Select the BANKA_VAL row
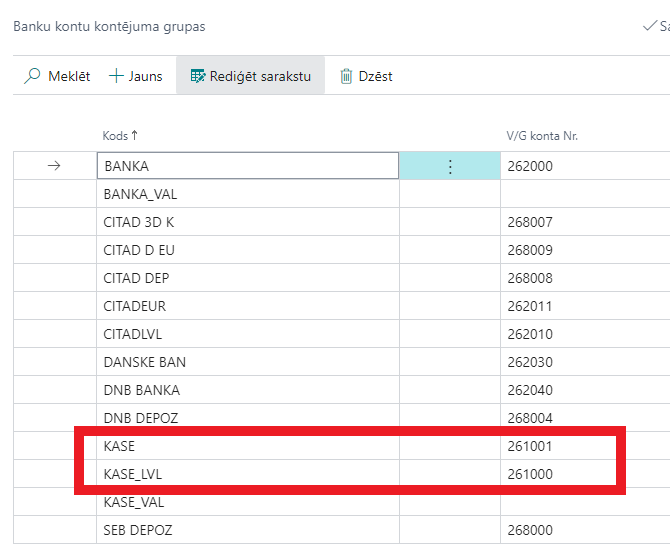This screenshot has height=544, width=670. pyautogui.click(x=140, y=194)
